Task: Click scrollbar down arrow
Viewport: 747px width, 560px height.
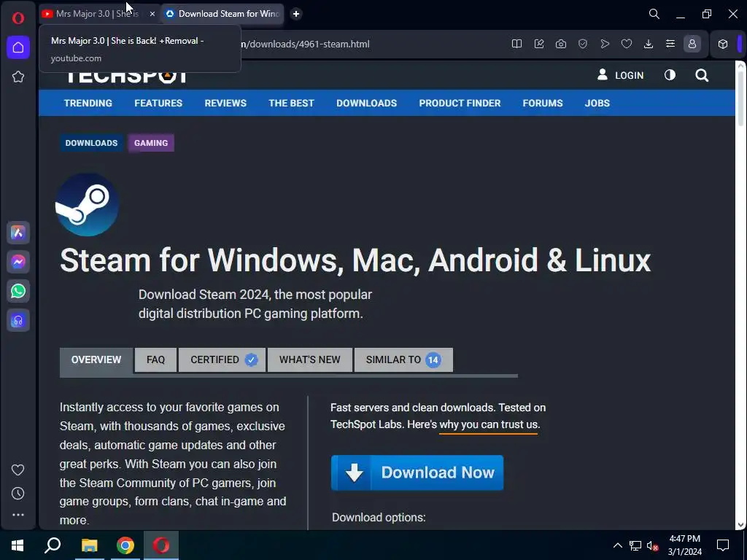Action: point(741,525)
